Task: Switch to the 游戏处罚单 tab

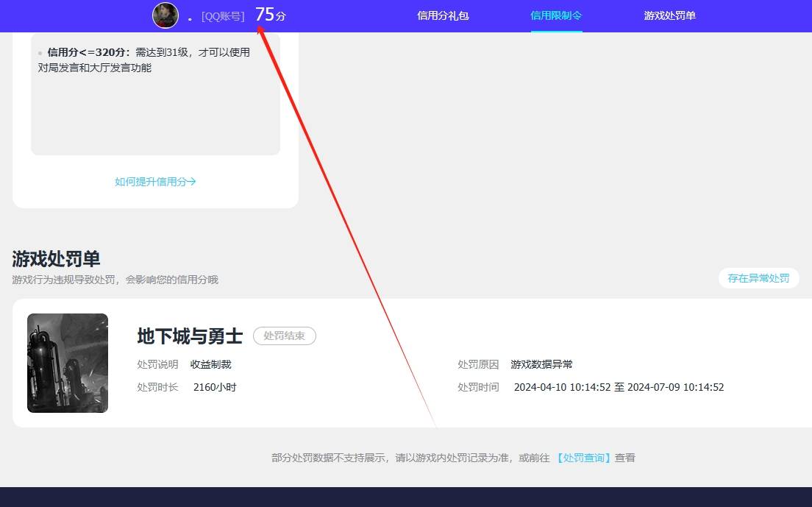Action: (x=669, y=15)
